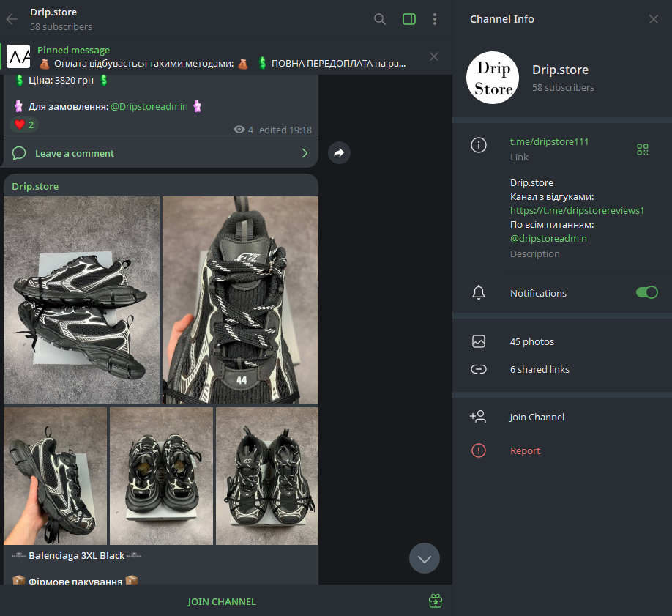Image resolution: width=672 pixels, height=616 pixels.
Task: Toggle the split chat view icon
Action: click(408, 19)
